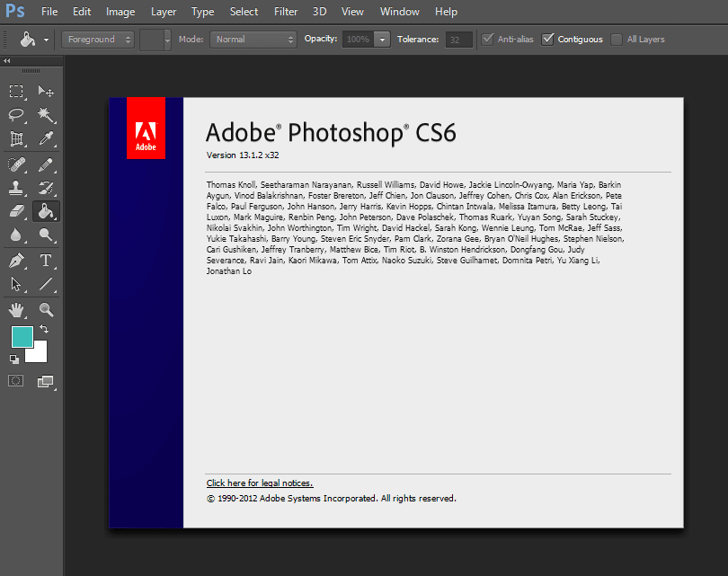Click the 'Version 13.1.2 x32' text
This screenshot has width=728, height=576.
coord(243,155)
